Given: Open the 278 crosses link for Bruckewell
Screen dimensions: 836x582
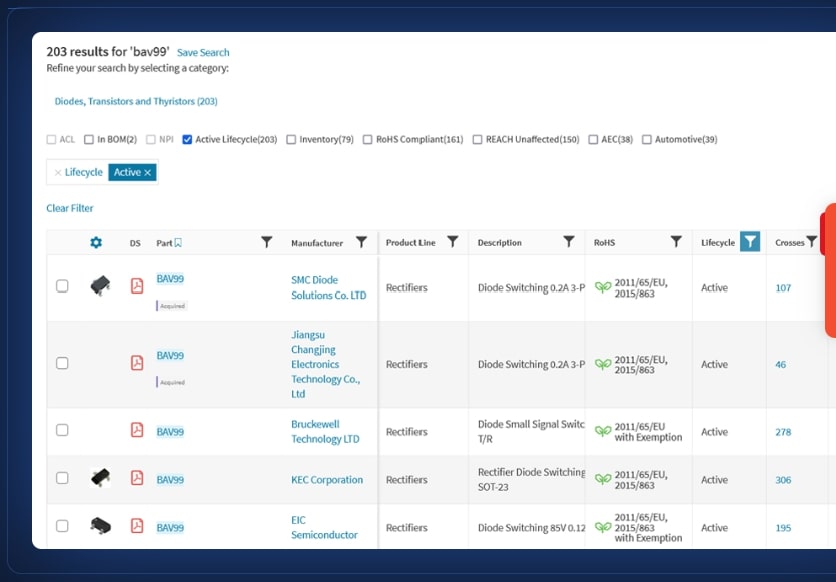Looking at the screenshot, I should point(783,432).
